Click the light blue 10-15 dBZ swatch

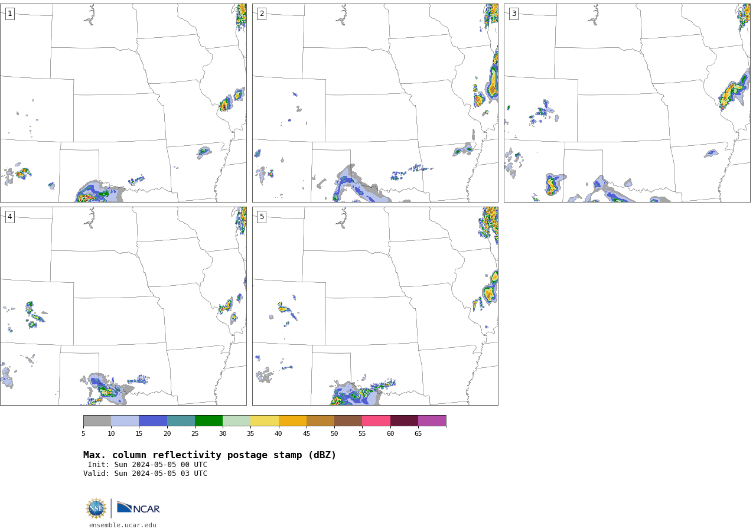(x=125, y=421)
